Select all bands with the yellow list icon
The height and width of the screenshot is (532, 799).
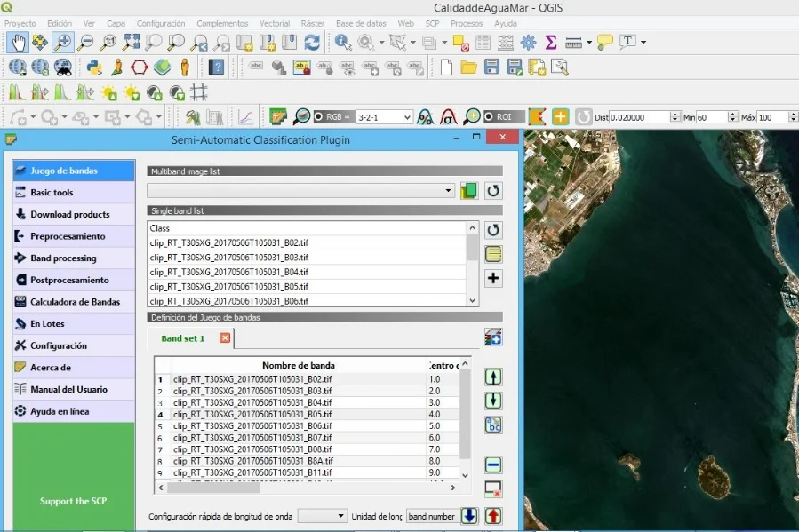pyautogui.click(x=492, y=254)
